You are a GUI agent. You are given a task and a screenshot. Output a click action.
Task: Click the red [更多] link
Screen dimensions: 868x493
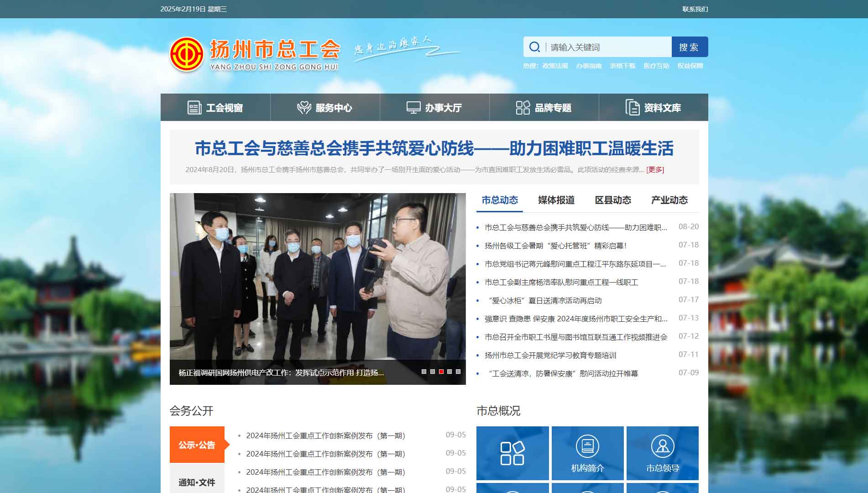tap(655, 169)
